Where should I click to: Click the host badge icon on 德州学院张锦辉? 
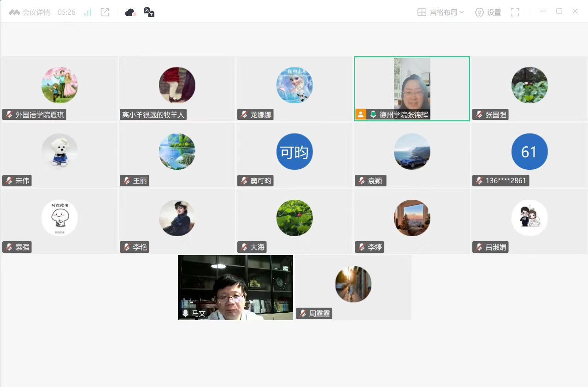tap(361, 114)
